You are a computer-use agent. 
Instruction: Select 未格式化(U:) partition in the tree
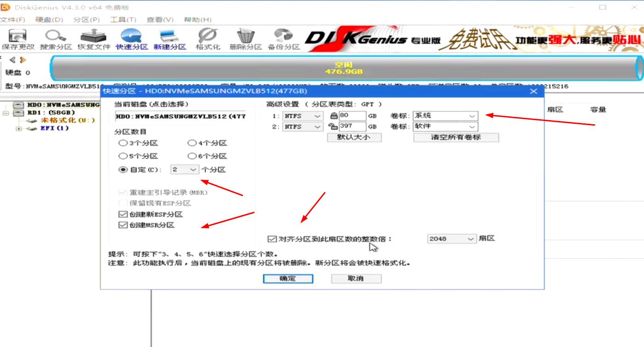click(68, 121)
